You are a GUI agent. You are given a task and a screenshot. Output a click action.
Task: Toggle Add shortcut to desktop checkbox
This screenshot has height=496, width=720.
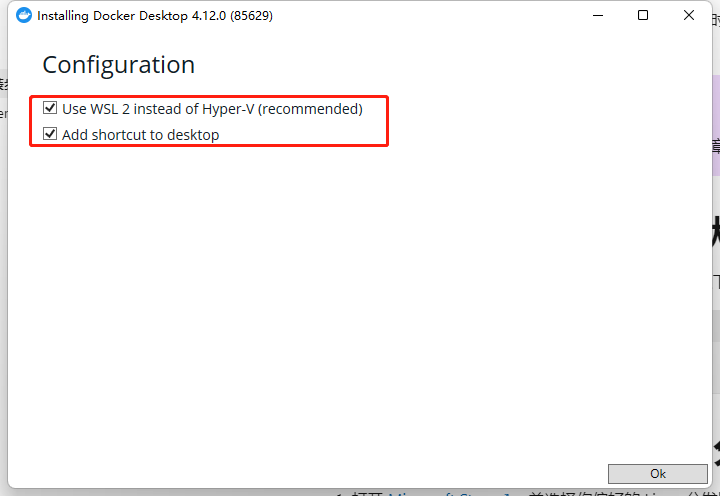(x=50, y=134)
